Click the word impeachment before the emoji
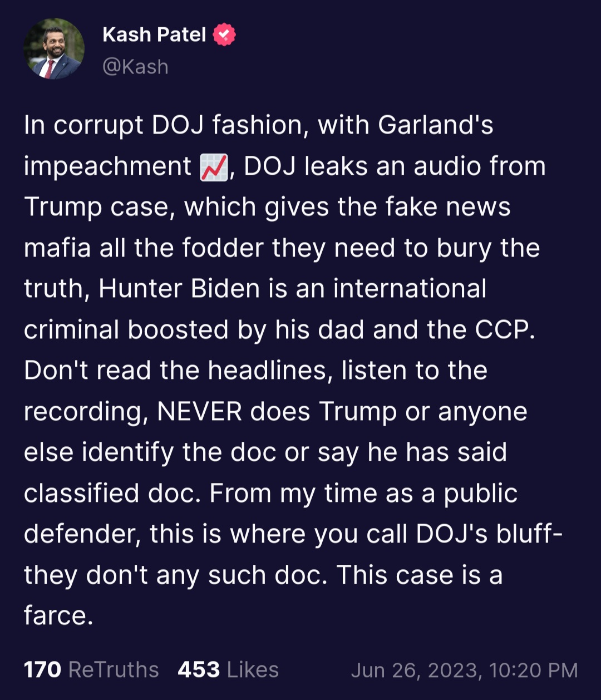The height and width of the screenshot is (700, 601). tap(107, 166)
